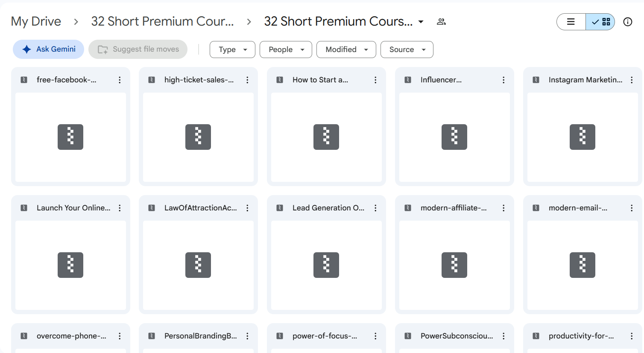Click the modern-affiliate-... file name
Screen dimensions: 644x353
[454, 208]
